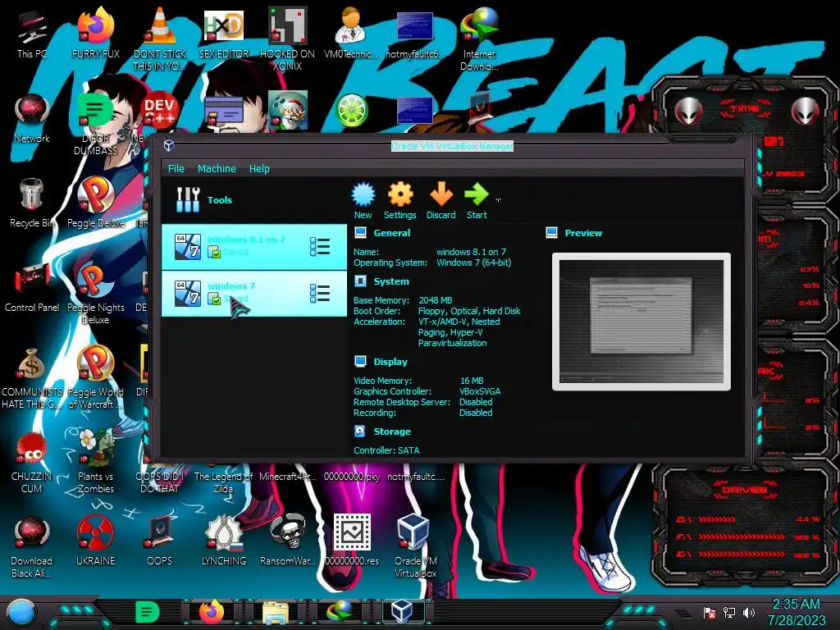Open File Explorer from the taskbar
Viewport: 840px width, 630px height.
(276, 612)
